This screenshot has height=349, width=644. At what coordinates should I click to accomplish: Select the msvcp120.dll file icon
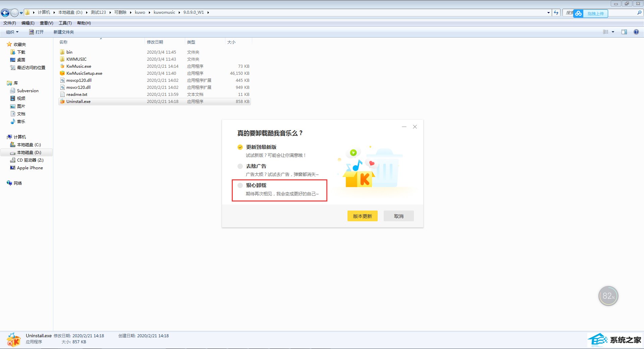point(62,80)
